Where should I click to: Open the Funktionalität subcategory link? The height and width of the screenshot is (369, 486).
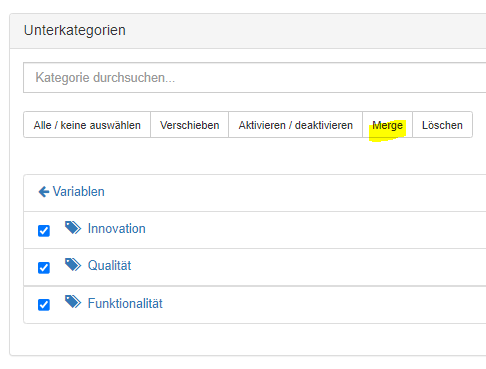click(x=125, y=303)
